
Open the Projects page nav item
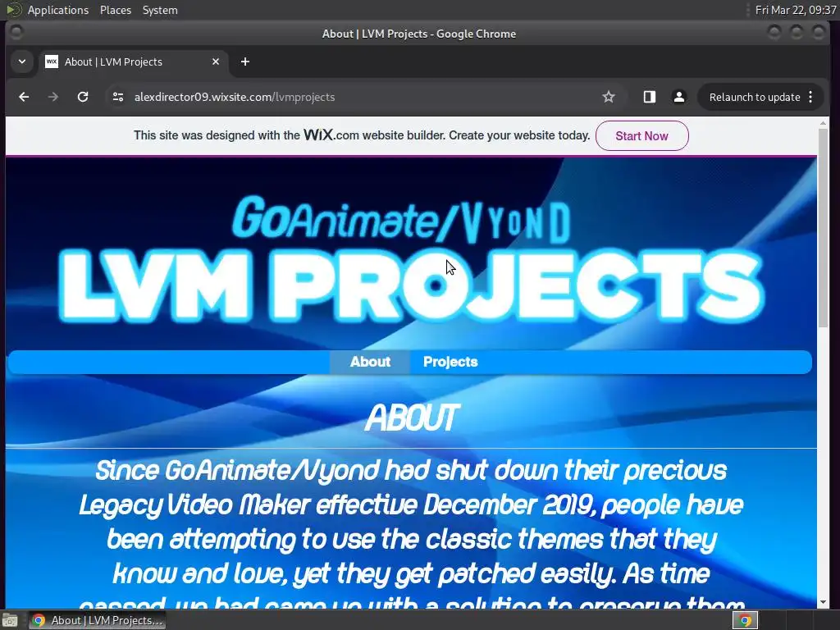pyautogui.click(x=450, y=362)
